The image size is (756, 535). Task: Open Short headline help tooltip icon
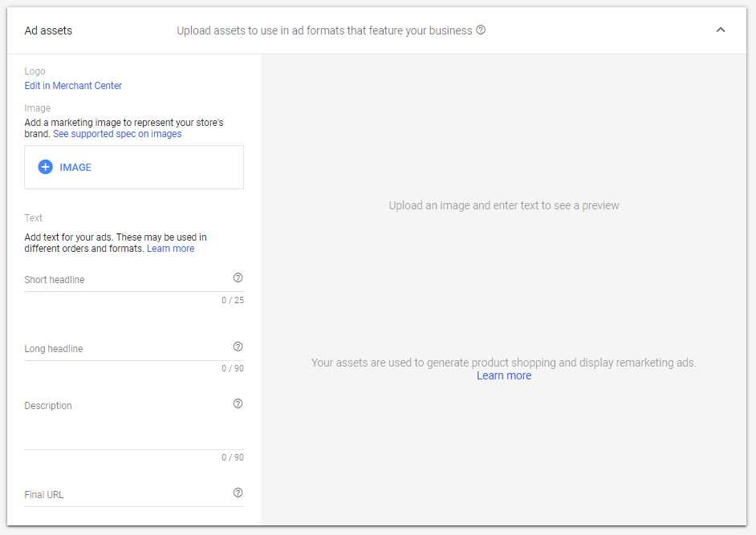click(238, 278)
